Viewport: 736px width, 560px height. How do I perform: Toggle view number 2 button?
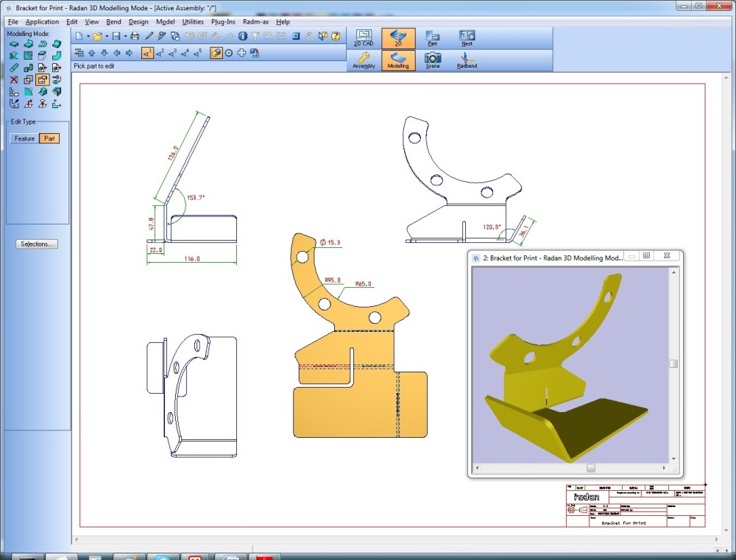[x=160, y=52]
